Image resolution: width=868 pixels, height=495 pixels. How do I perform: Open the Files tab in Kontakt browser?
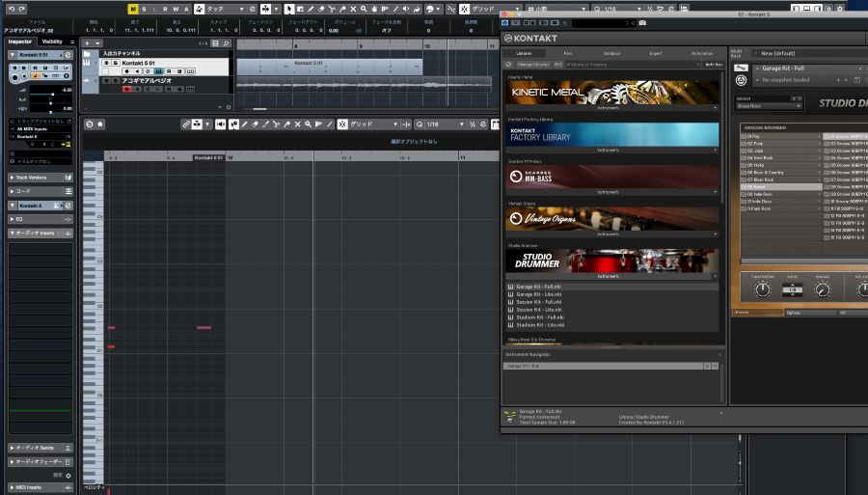tap(567, 53)
